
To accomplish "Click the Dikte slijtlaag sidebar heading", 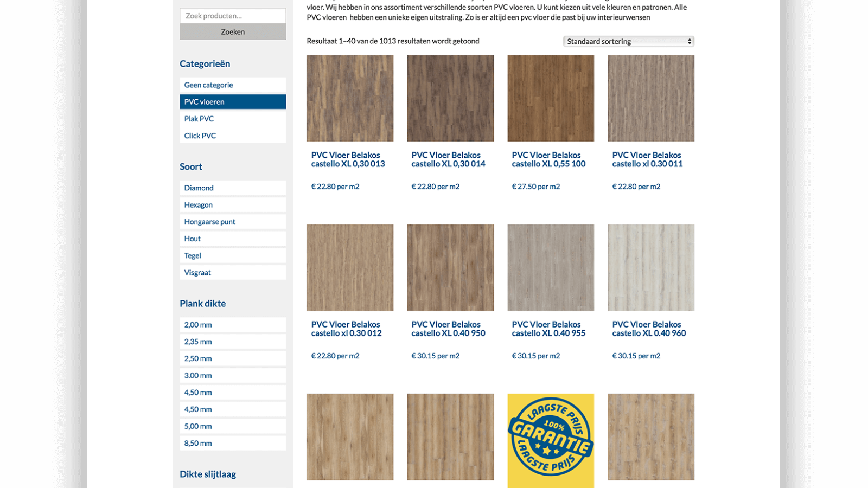I will tap(208, 474).
